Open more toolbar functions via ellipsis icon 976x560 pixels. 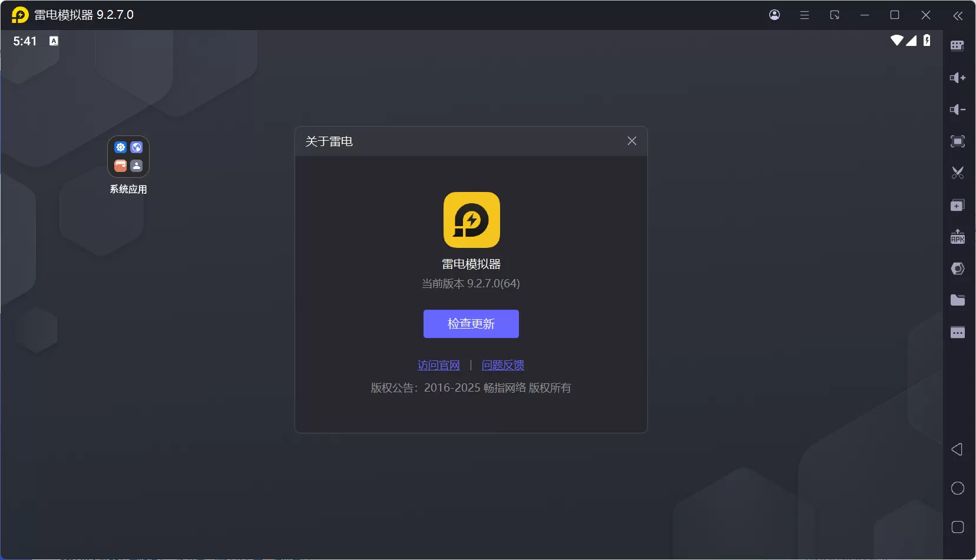(958, 332)
